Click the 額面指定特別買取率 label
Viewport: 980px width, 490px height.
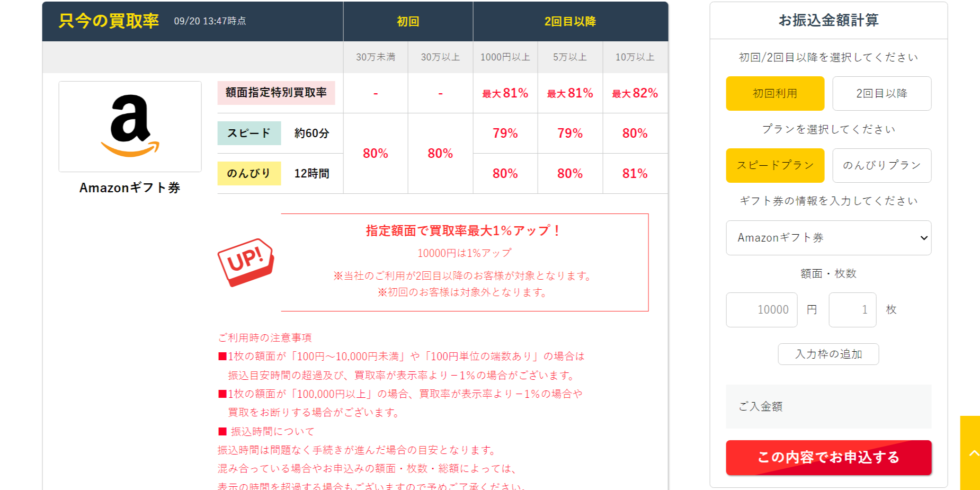coord(276,93)
